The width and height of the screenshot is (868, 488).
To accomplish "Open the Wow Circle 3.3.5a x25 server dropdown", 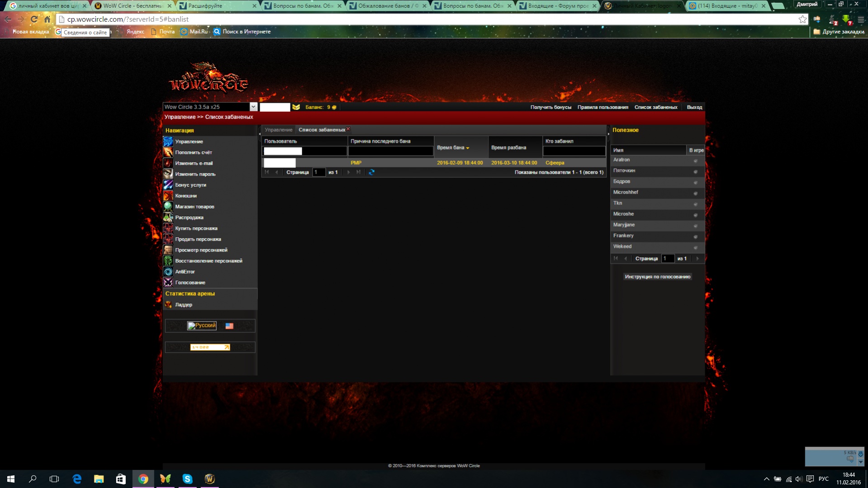I will point(253,107).
